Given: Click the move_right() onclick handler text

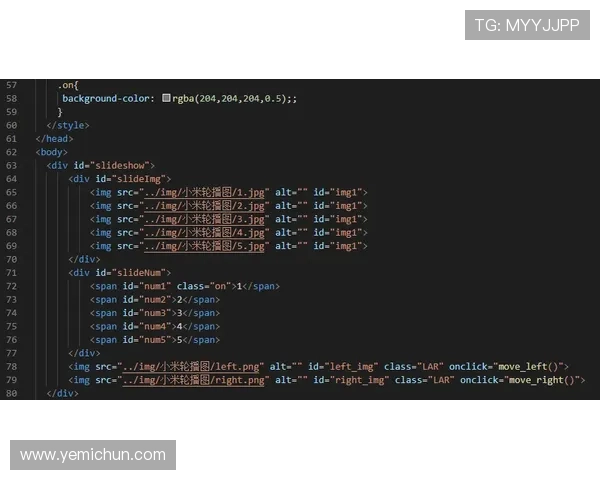Looking at the screenshot, I should click(x=544, y=380).
